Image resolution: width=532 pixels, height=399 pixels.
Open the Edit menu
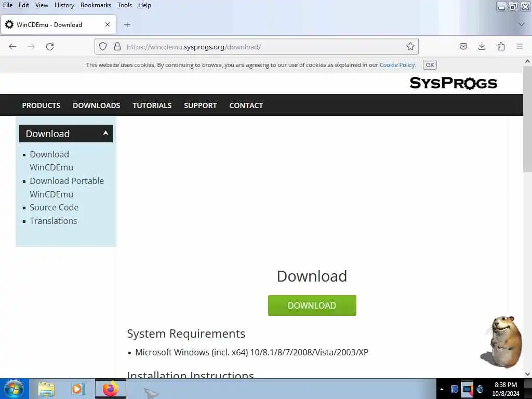(x=24, y=5)
